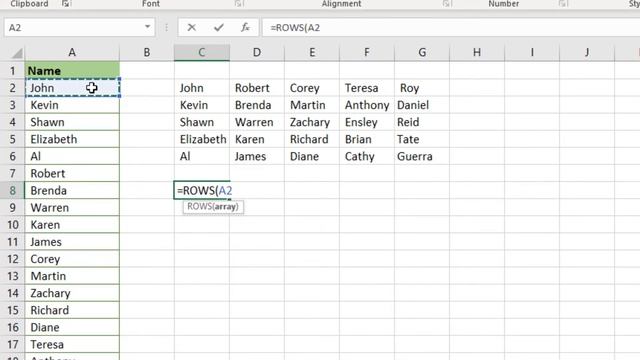Select row 8 header
This screenshot has height=360, width=640.
pyautogui.click(x=12, y=191)
